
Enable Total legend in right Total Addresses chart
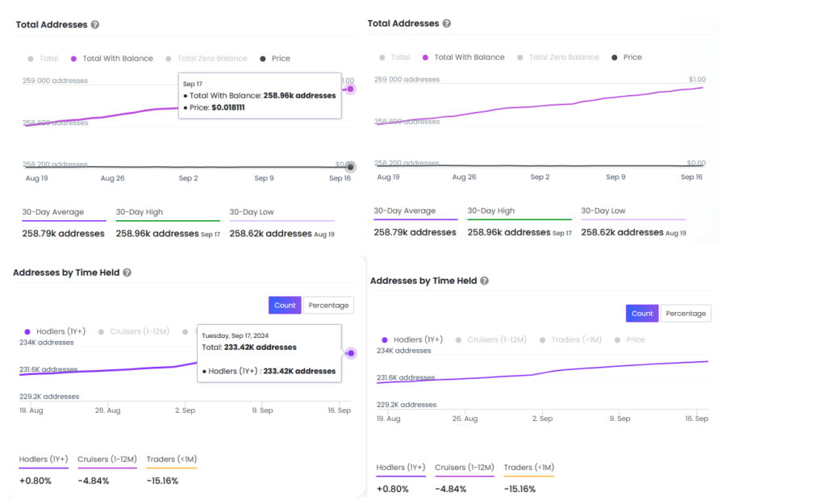(x=394, y=57)
